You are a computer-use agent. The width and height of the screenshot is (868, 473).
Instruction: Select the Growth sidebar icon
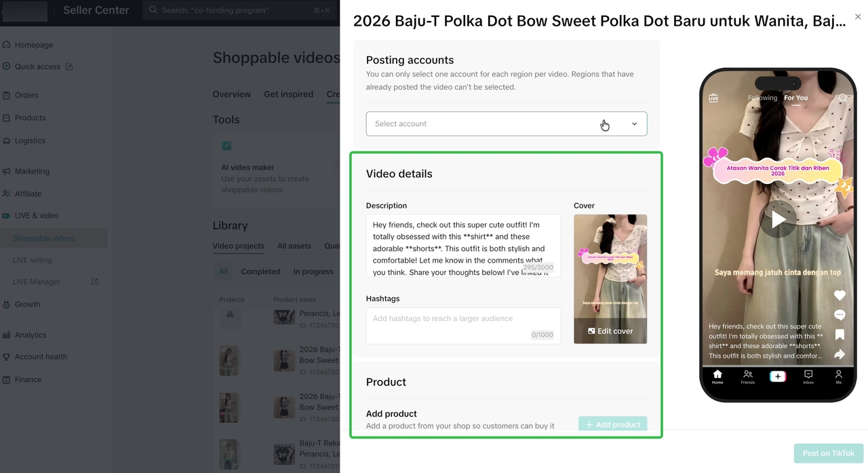coord(7,304)
